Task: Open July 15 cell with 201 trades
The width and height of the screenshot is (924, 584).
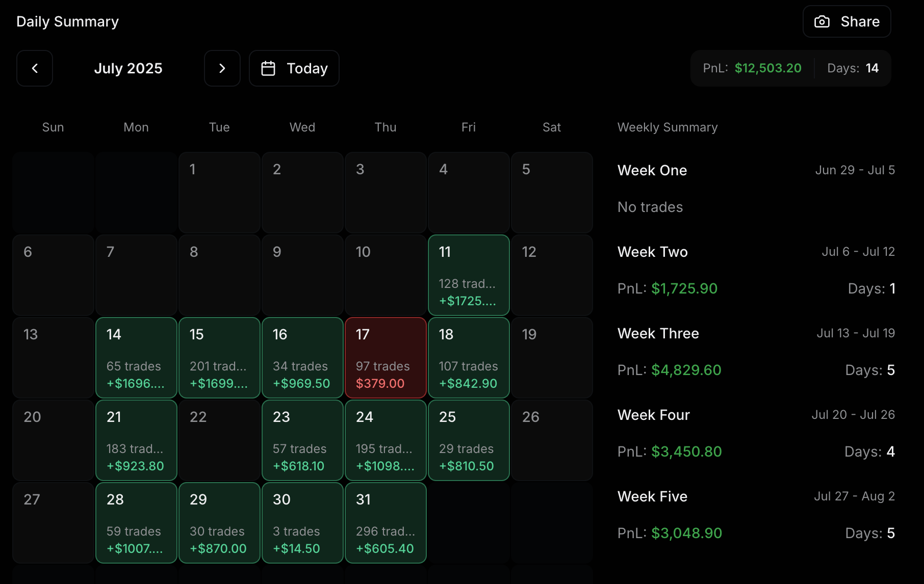Action: (x=219, y=358)
